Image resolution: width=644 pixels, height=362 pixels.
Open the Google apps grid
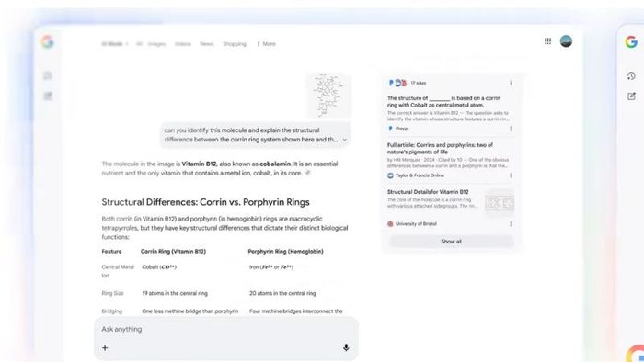pyautogui.click(x=547, y=41)
